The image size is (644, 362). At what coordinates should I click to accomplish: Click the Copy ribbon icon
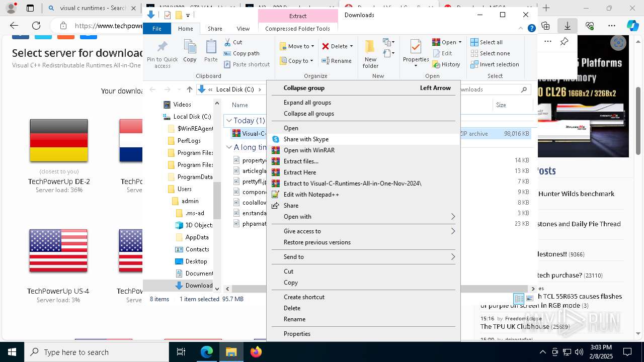[190, 51]
